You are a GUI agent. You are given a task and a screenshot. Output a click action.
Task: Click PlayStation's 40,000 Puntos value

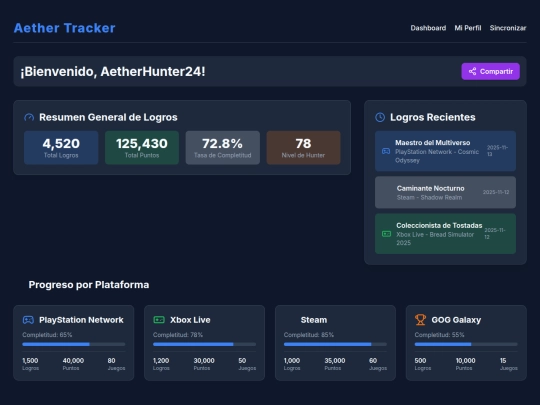click(x=73, y=361)
